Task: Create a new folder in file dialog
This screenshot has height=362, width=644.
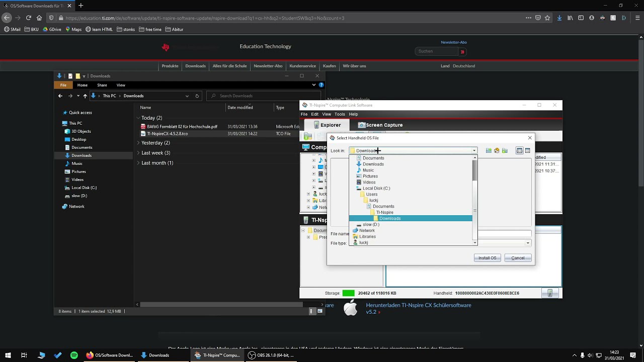Action: [505, 150]
